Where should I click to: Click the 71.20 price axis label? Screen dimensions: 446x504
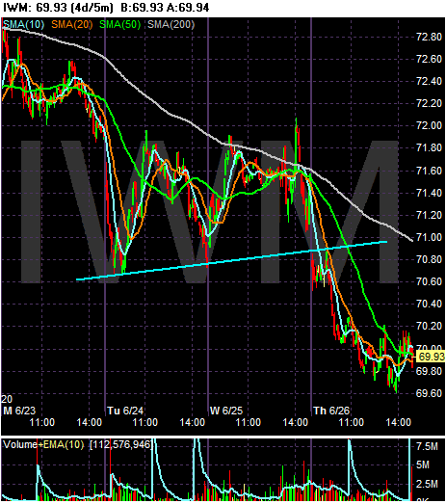429,215
